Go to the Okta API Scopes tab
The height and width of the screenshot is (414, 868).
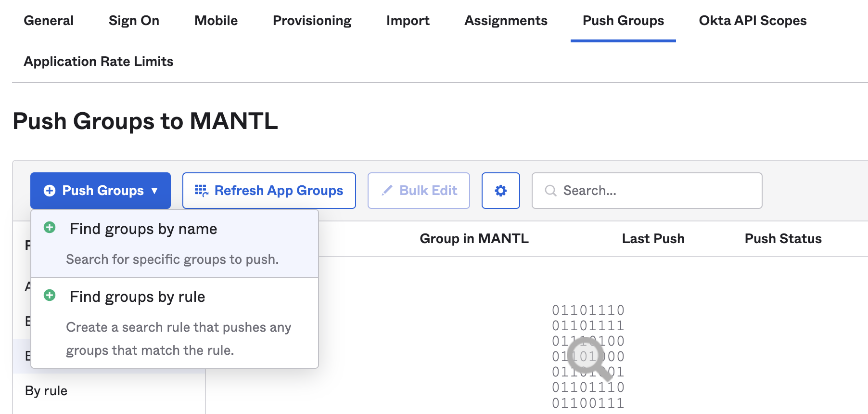click(753, 21)
